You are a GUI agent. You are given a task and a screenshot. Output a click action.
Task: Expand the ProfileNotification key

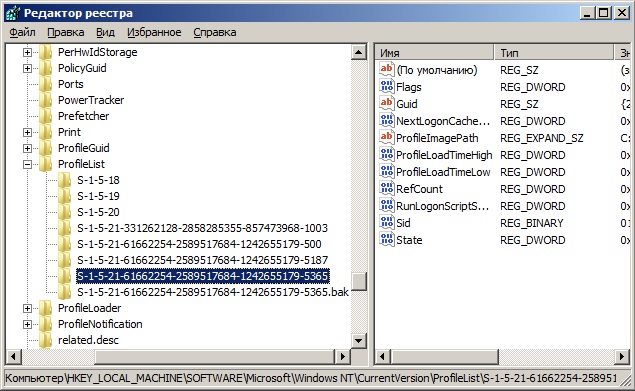(x=27, y=324)
